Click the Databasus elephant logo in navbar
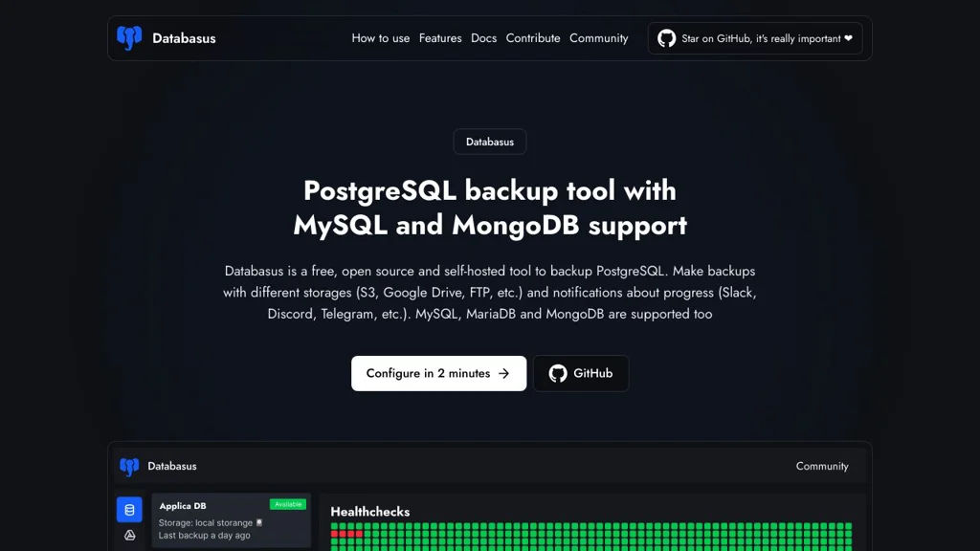This screenshot has width=980, height=551. 129,38
